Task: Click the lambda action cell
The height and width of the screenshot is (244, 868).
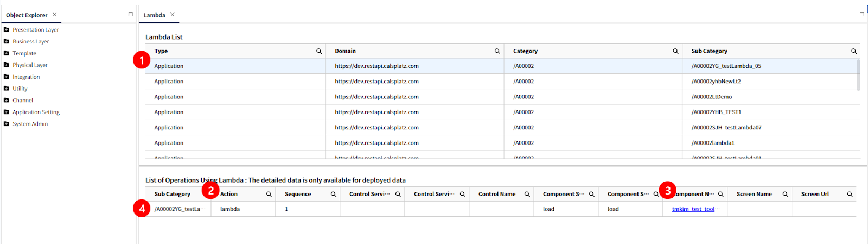Action: click(x=243, y=209)
